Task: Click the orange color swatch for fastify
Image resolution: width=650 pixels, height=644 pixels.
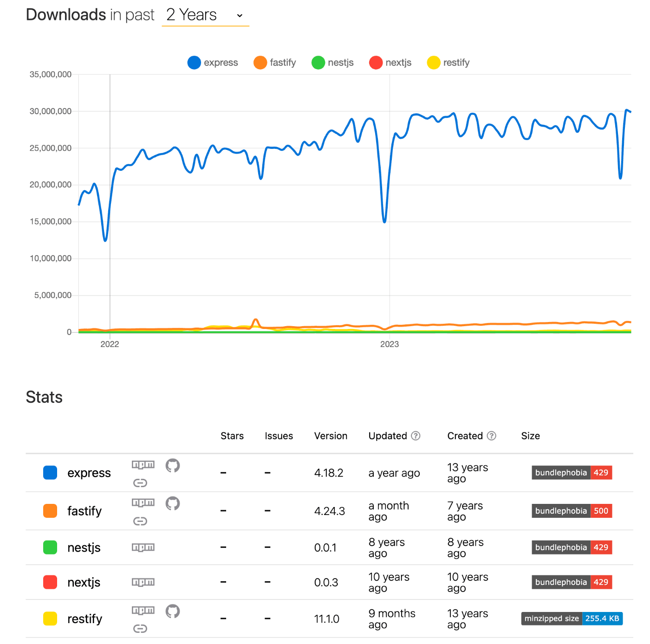Action: 50,511
